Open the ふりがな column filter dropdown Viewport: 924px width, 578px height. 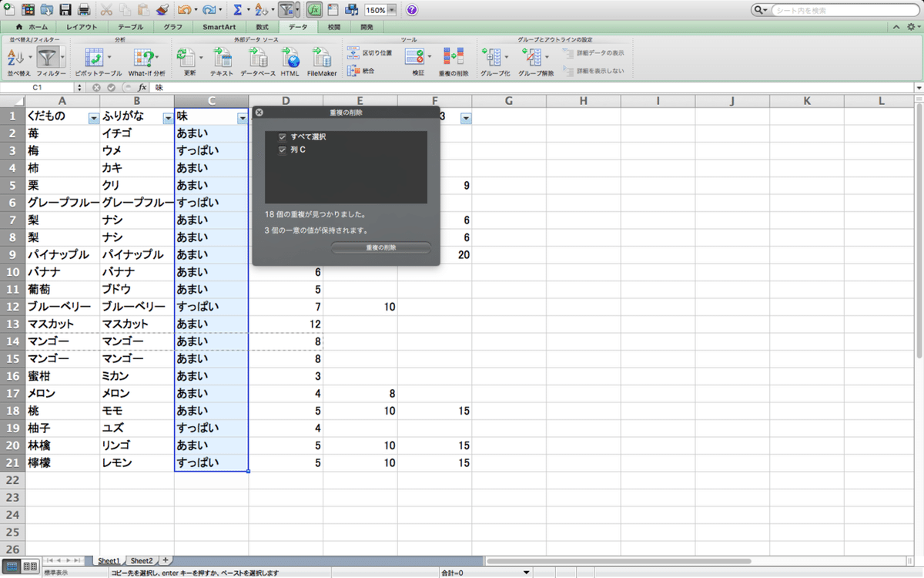168,118
